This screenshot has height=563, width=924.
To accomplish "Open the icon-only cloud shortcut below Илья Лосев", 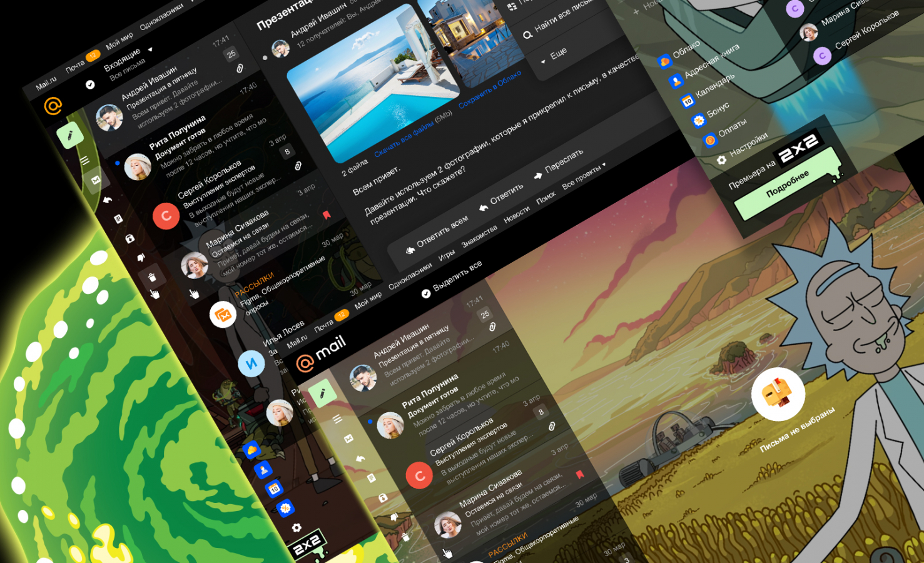I will tap(252, 450).
